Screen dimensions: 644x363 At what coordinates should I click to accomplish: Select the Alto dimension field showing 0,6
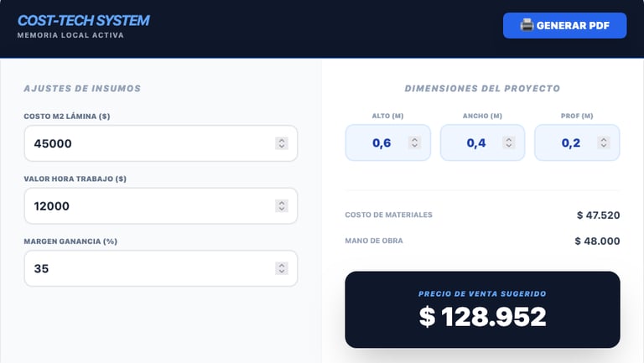(x=387, y=143)
